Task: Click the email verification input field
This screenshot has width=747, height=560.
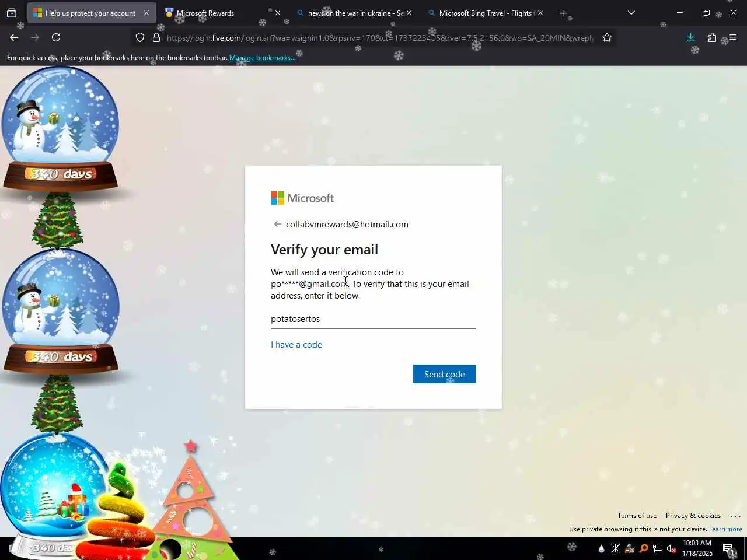Action: (x=373, y=318)
